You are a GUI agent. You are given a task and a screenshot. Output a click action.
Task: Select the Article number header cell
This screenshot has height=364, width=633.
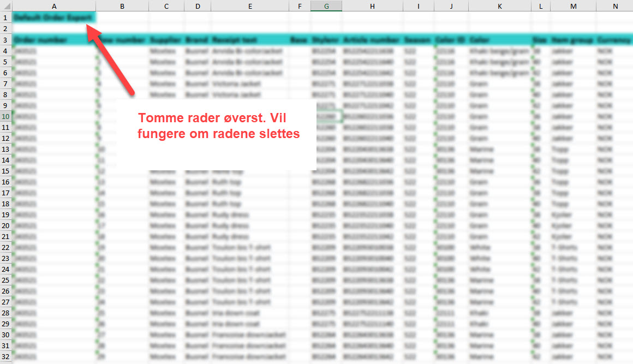[x=372, y=40]
